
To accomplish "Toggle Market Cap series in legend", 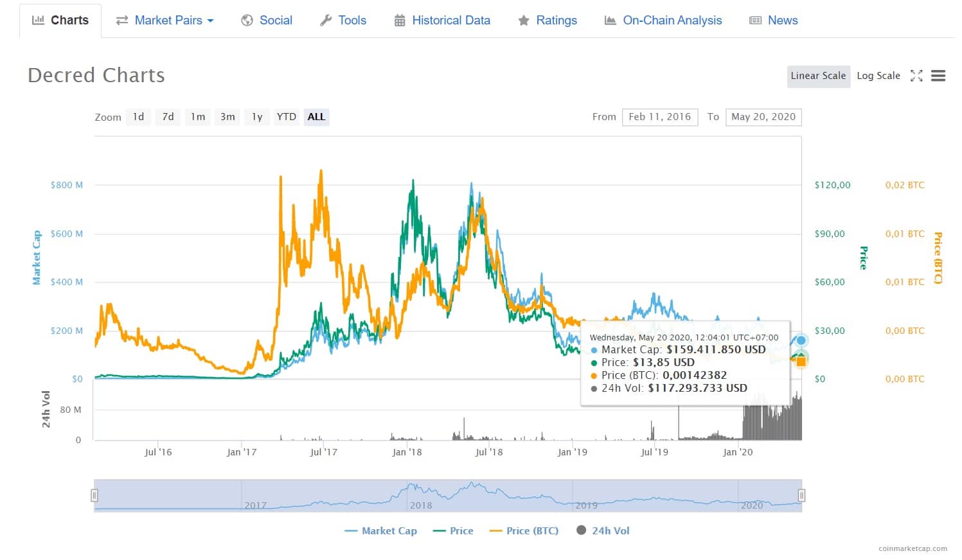I will pyautogui.click(x=381, y=531).
